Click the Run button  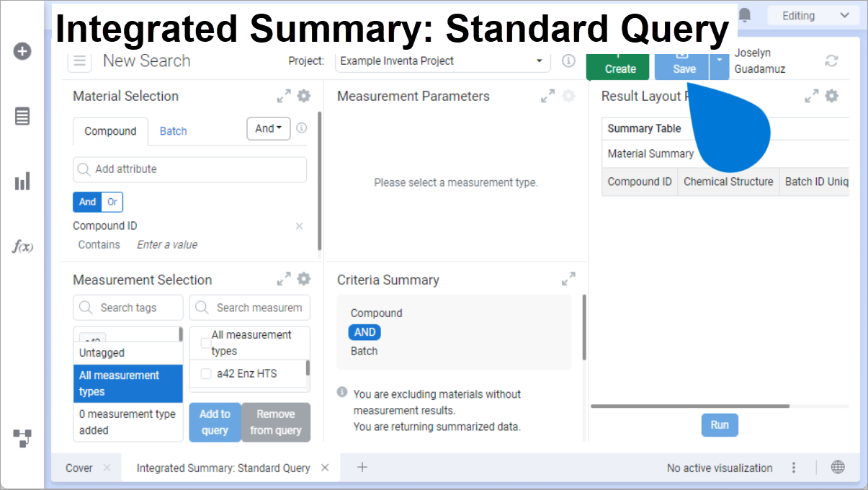719,424
